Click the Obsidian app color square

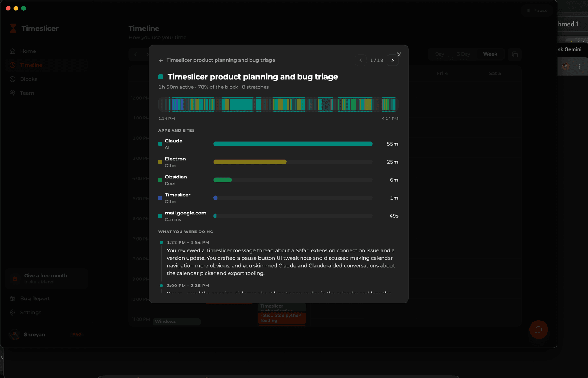[160, 180]
